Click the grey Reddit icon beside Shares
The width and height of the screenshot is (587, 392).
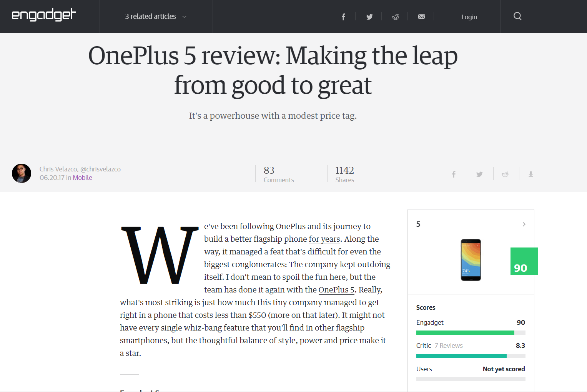pos(505,174)
